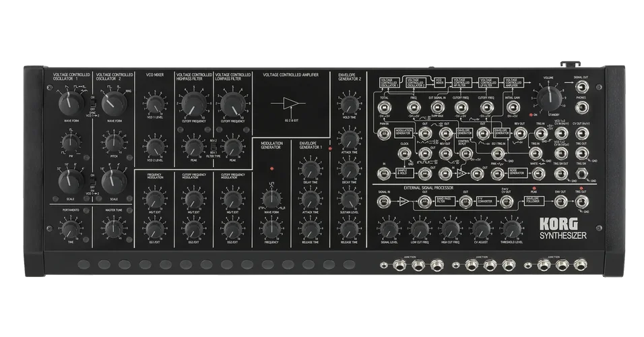Image resolution: width=644 pixels, height=337 pixels.
Task: Click the amplifier triangle symbol in the VCA panel
Action: (290, 104)
